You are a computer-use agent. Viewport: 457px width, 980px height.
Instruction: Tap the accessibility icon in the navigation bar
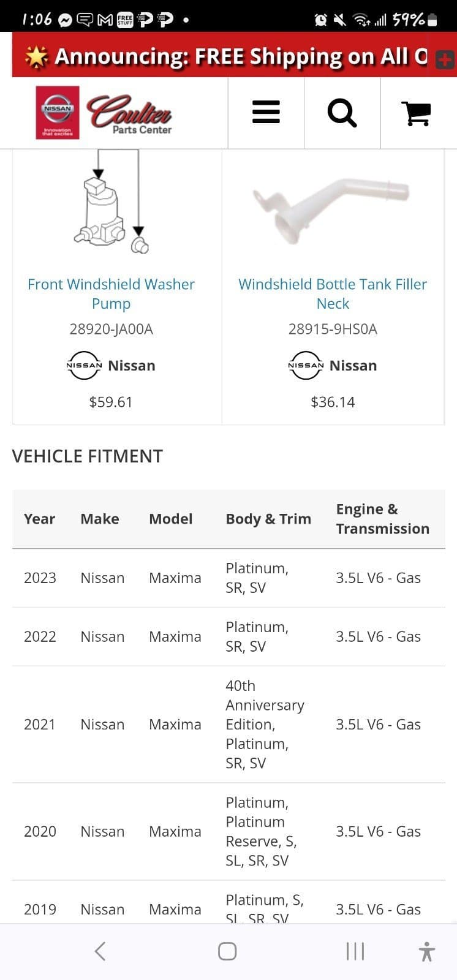pyautogui.click(x=426, y=951)
